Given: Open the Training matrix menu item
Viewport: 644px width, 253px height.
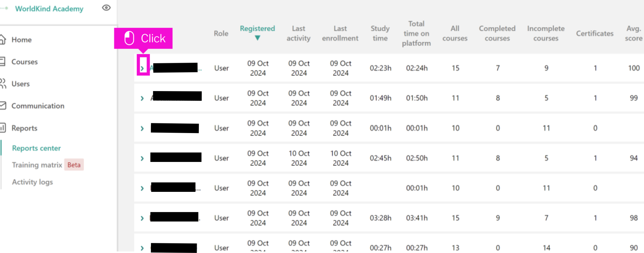Looking at the screenshot, I should pyautogui.click(x=37, y=165).
